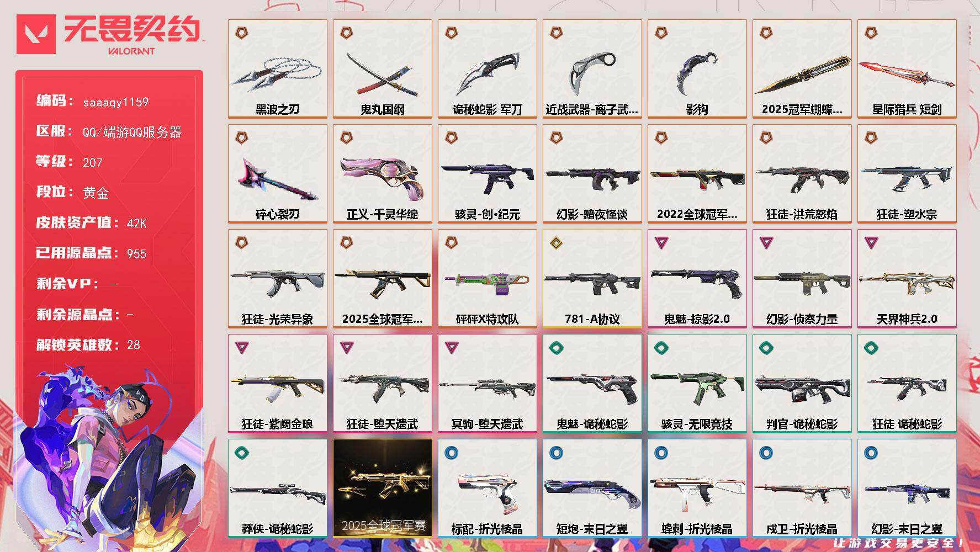Select the 黑波之刃 melee skin card

click(278, 69)
